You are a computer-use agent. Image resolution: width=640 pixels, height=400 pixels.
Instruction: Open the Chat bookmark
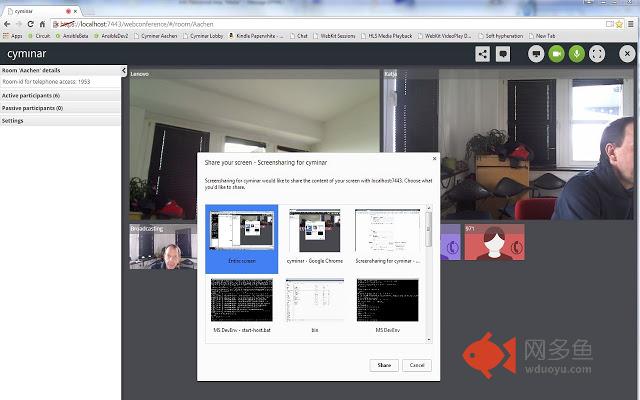pos(299,36)
